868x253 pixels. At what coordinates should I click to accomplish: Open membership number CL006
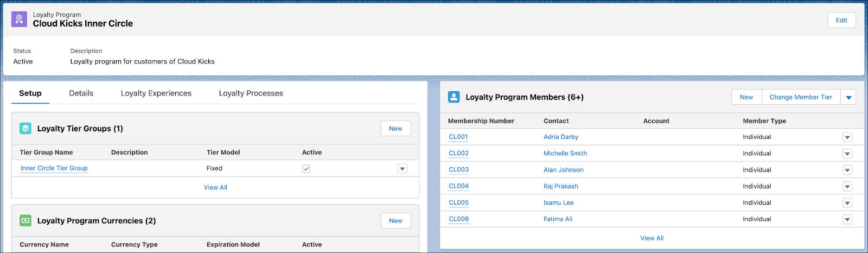pos(459,219)
